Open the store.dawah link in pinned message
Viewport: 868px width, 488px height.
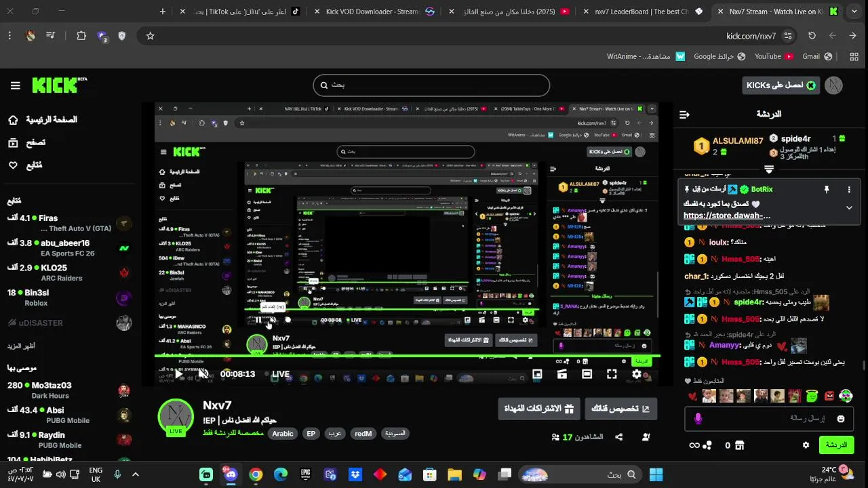(727, 216)
